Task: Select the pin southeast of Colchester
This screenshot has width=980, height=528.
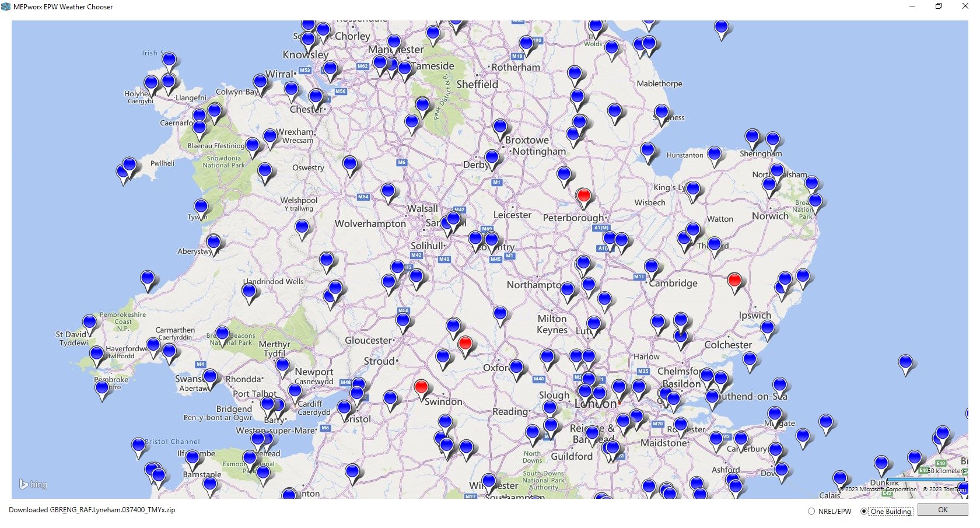Action: click(x=750, y=362)
